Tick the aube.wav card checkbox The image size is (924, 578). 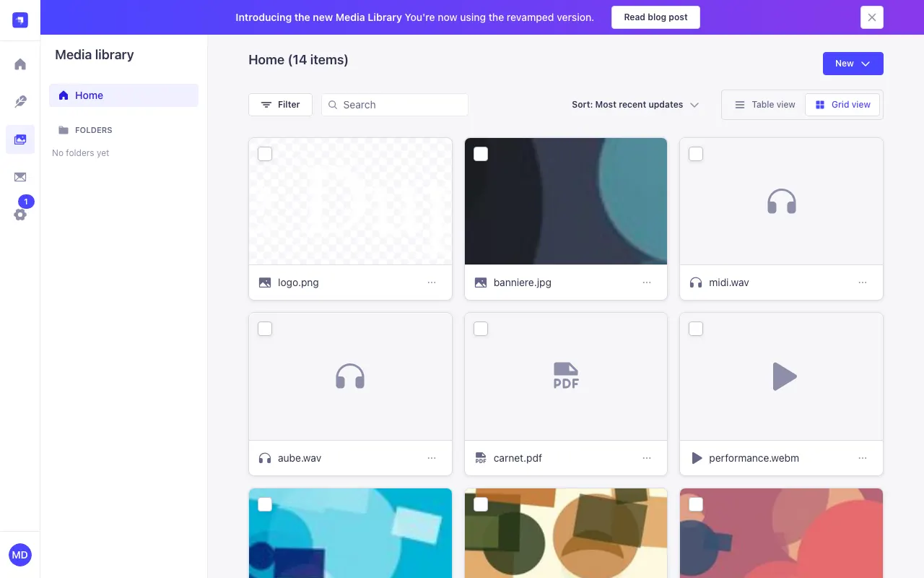click(x=265, y=329)
